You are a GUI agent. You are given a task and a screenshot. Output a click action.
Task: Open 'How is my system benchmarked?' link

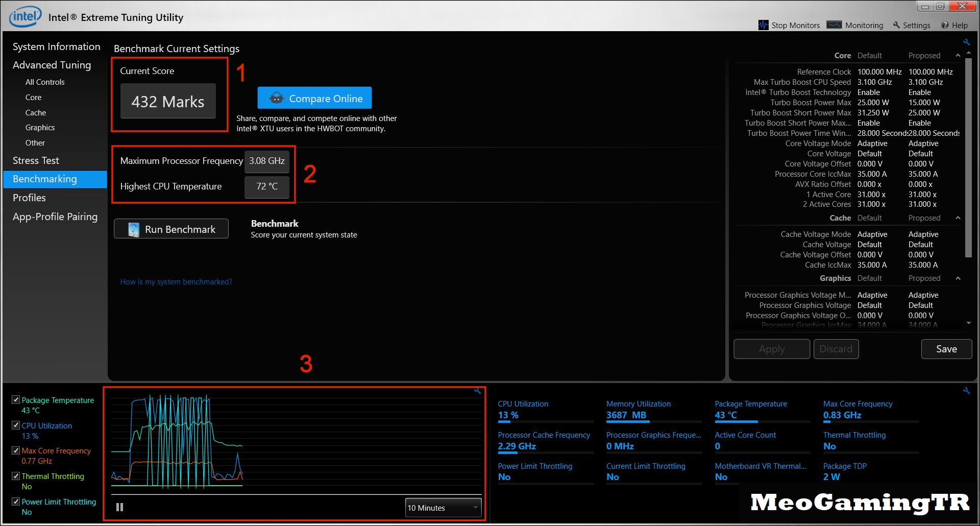[176, 282]
